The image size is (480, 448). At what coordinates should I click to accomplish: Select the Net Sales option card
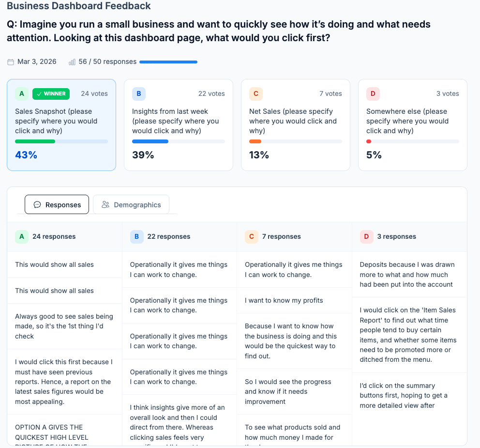(x=295, y=125)
